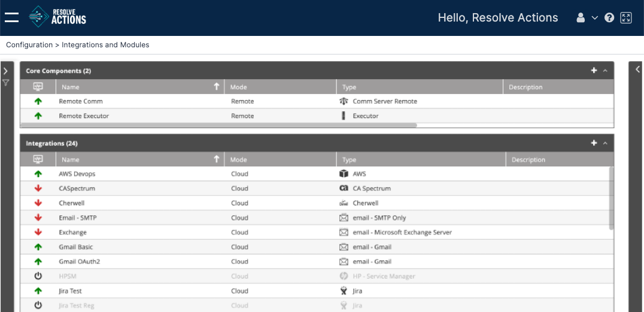Select the AWS Devops integration name

pyautogui.click(x=77, y=174)
